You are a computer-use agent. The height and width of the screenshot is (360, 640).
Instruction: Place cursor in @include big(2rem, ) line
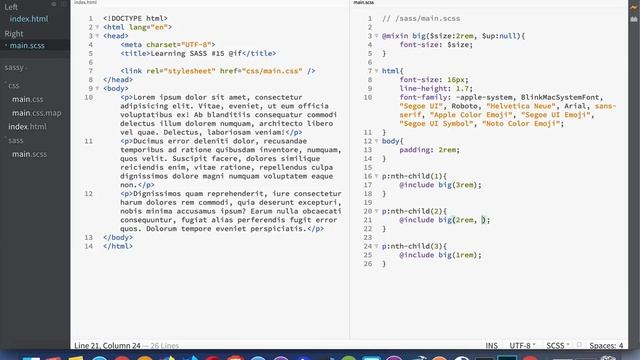coord(444,220)
